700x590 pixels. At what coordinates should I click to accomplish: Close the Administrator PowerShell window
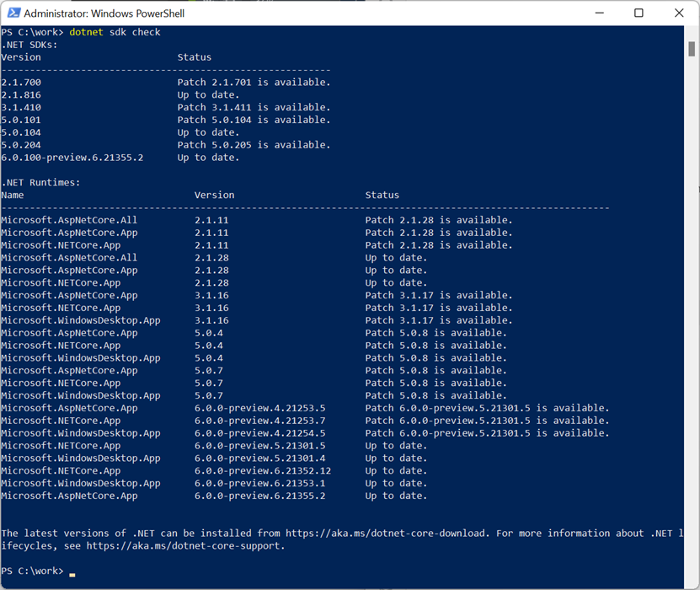click(679, 13)
